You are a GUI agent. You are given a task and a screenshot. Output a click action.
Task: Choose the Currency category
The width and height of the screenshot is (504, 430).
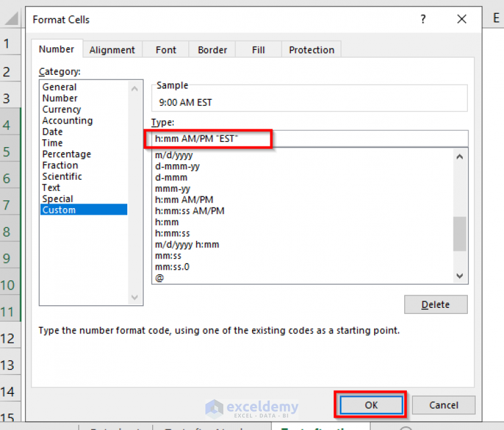pos(84,110)
